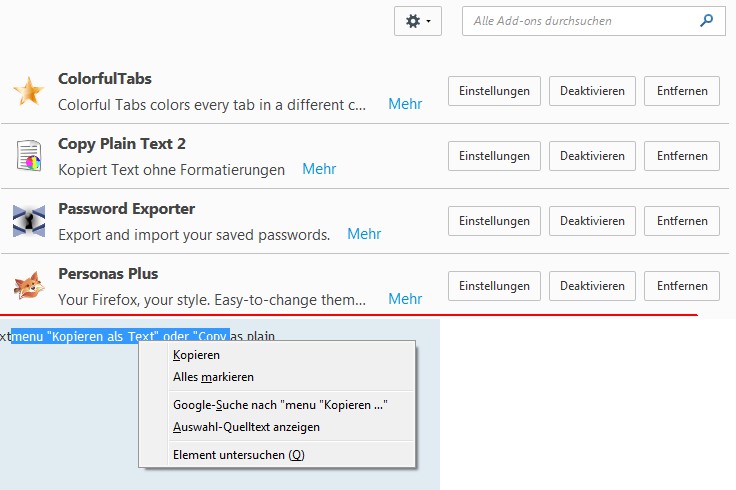Click the Copy Plain Text 2 icon
Viewport: 736px width, 490px height.
click(28, 156)
